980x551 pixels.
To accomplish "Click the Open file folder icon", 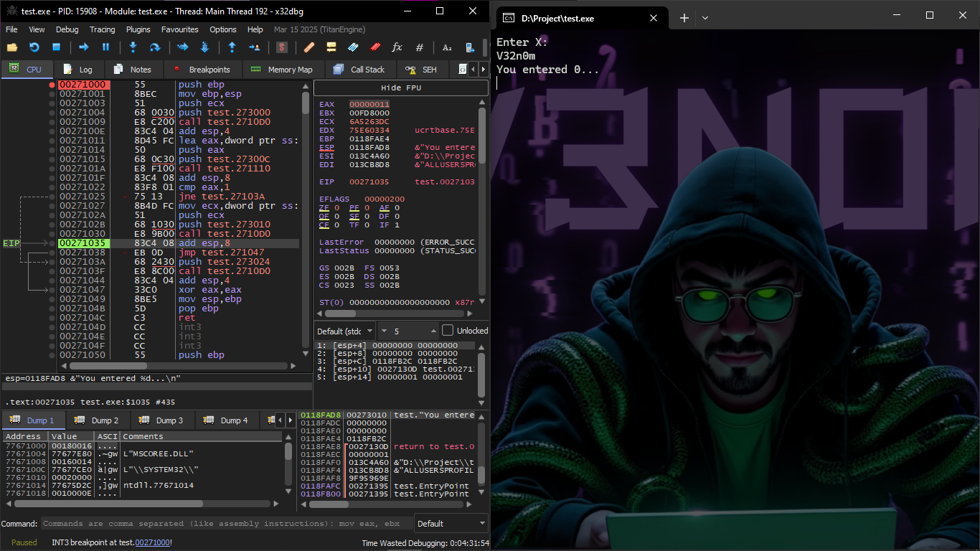I will 12,47.
